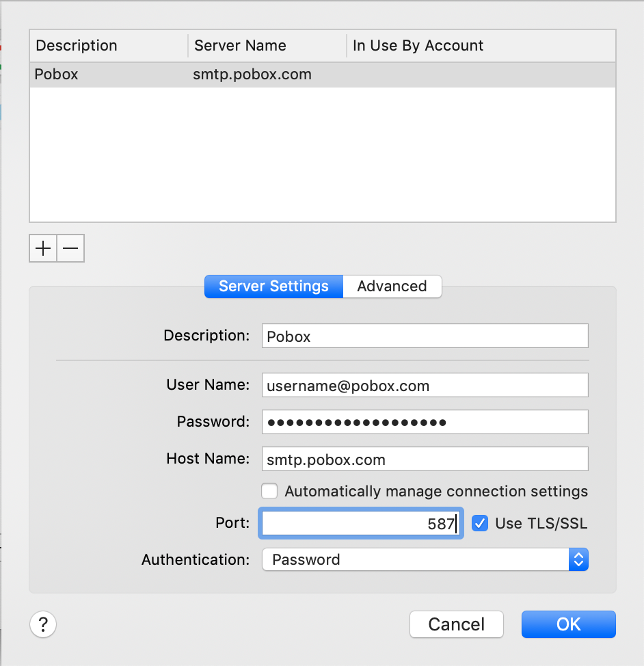Switch to the Advanced tab
The height and width of the screenshot is (666, 644).
392,287
